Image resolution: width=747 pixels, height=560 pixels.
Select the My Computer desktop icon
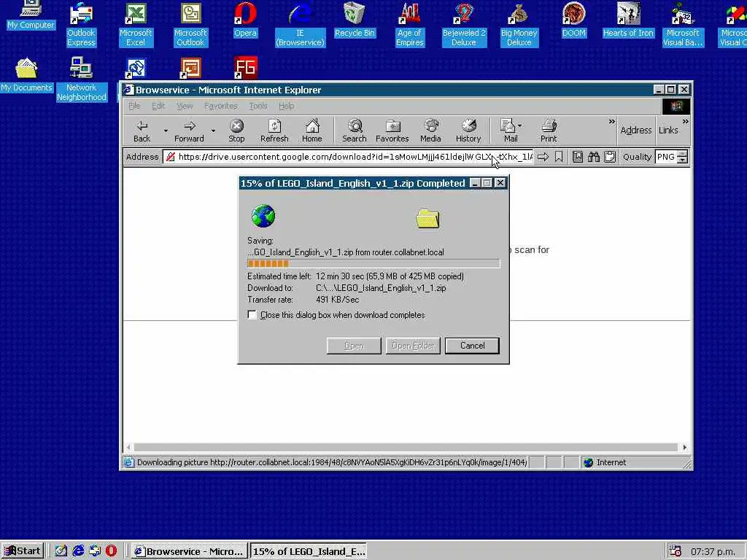[x=31, y=15]
